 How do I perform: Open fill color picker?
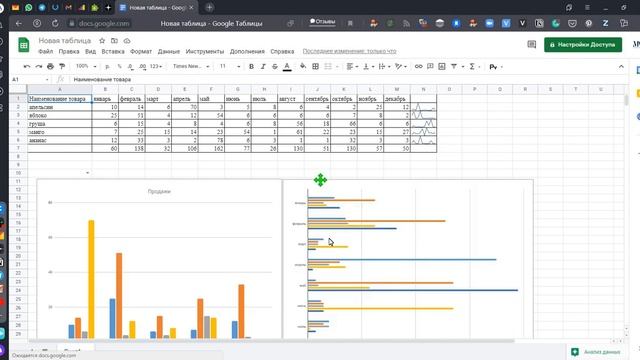303,67
